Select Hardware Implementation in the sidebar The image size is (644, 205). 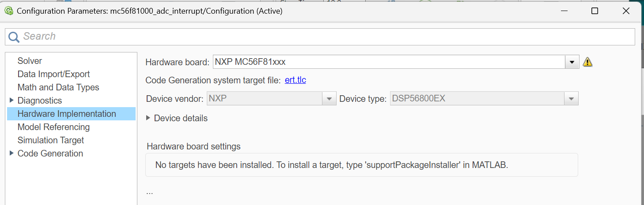coord(67,114)
